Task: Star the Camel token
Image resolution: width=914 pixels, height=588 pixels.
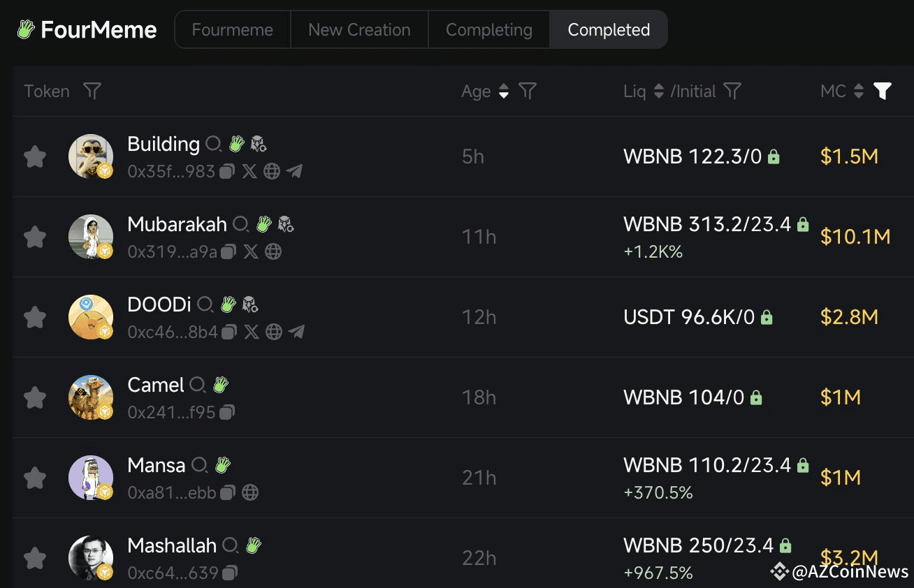Action: (35, 397)
